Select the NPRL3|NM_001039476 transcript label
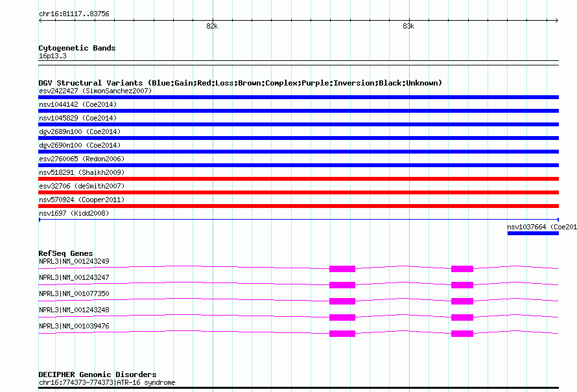Viewport: 577px width, 392px height. click(x=74, y=326)
